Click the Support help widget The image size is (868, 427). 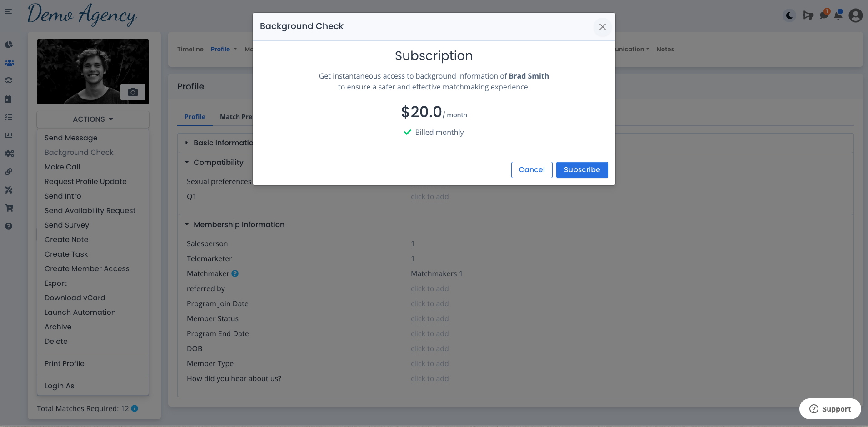pyautogui.click(x=830, y=409)
